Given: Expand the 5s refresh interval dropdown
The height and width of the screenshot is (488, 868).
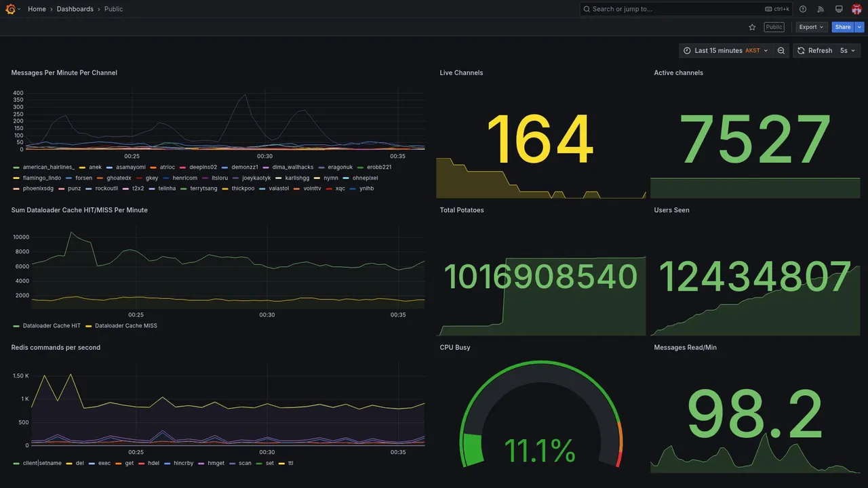Looking at the screenshot, I should pyautogui.click(x=848, y=51).
